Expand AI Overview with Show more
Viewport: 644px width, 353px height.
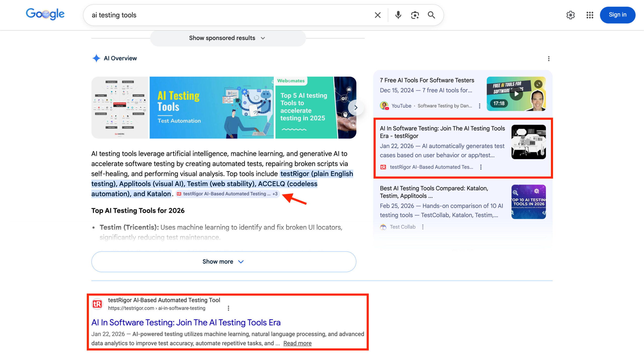[223, 262]
